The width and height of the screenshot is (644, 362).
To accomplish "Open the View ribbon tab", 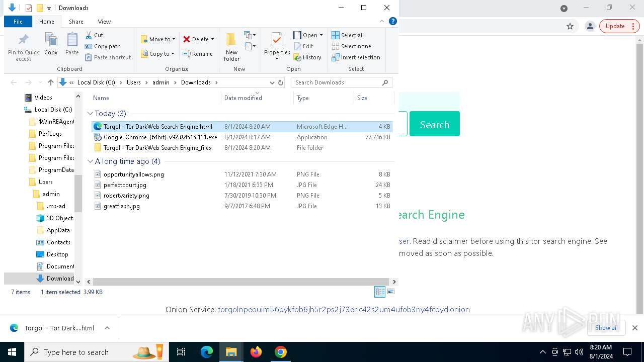I will tap(104, 22).
